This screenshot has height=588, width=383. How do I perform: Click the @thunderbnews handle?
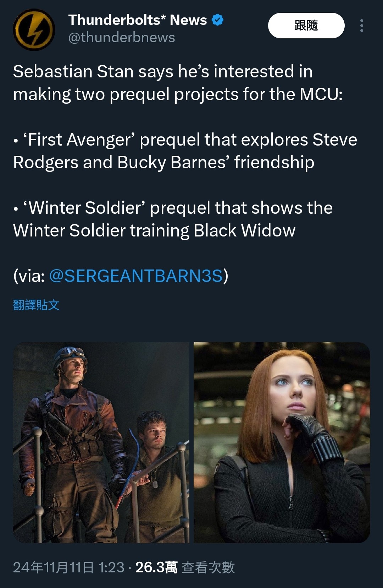point(122,38)
